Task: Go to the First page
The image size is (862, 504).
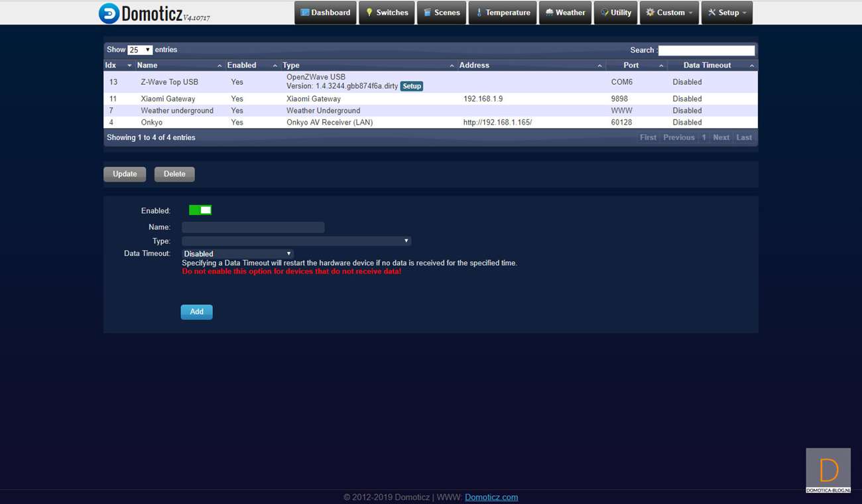Action: point(648,137)
